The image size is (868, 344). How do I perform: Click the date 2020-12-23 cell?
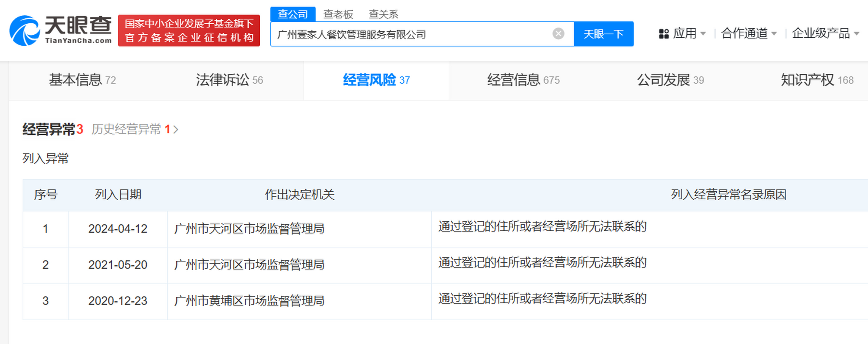pyautogui.click(x=118, y=301)
